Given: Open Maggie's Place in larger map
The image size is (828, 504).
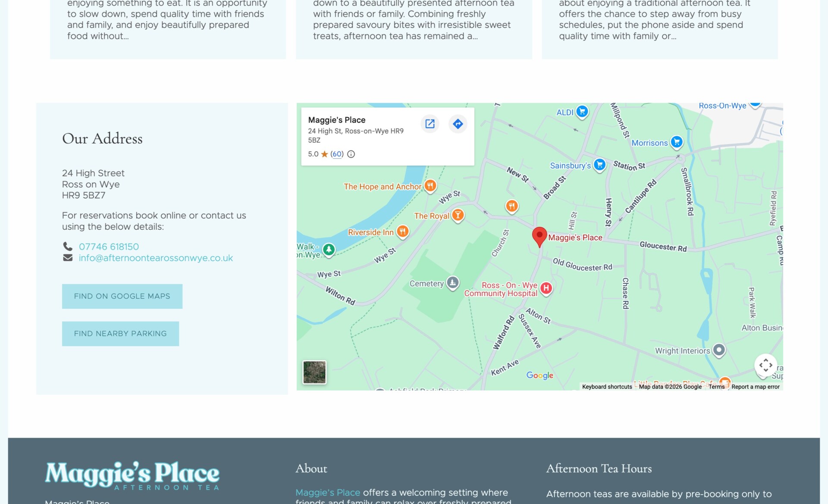Looking at the screenshot, I should click(430, 124).
